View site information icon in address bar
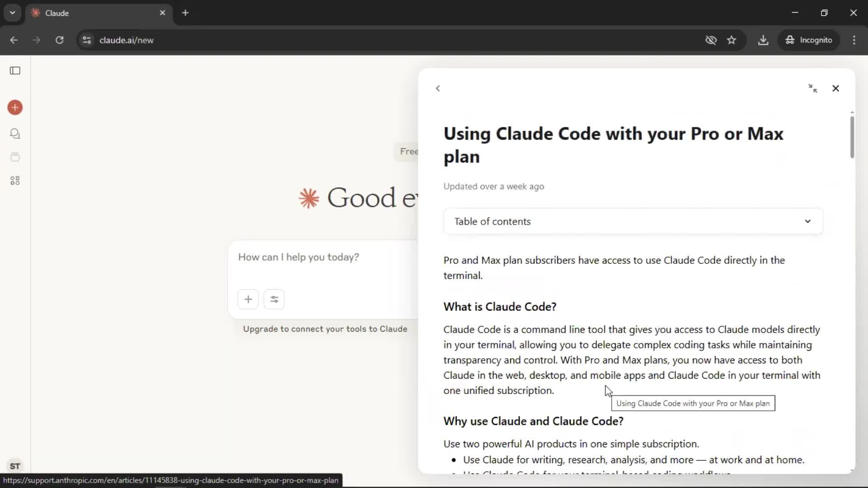The width and height of the screenshot is (868, 488). click(87, 40)
